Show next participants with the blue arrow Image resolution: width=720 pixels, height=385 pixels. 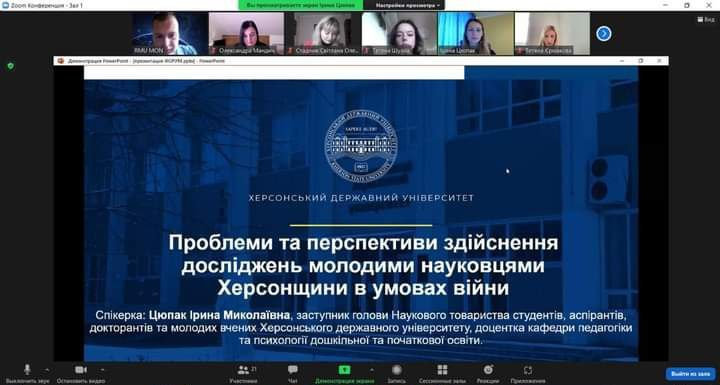click(603, 34)
